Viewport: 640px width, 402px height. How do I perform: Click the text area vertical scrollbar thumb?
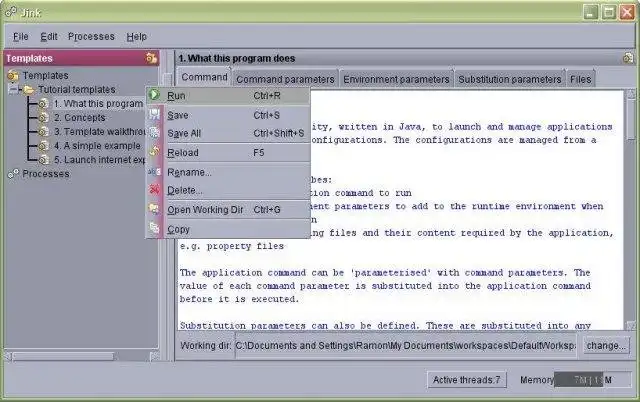pyautogui.click(x=631, y=121)
